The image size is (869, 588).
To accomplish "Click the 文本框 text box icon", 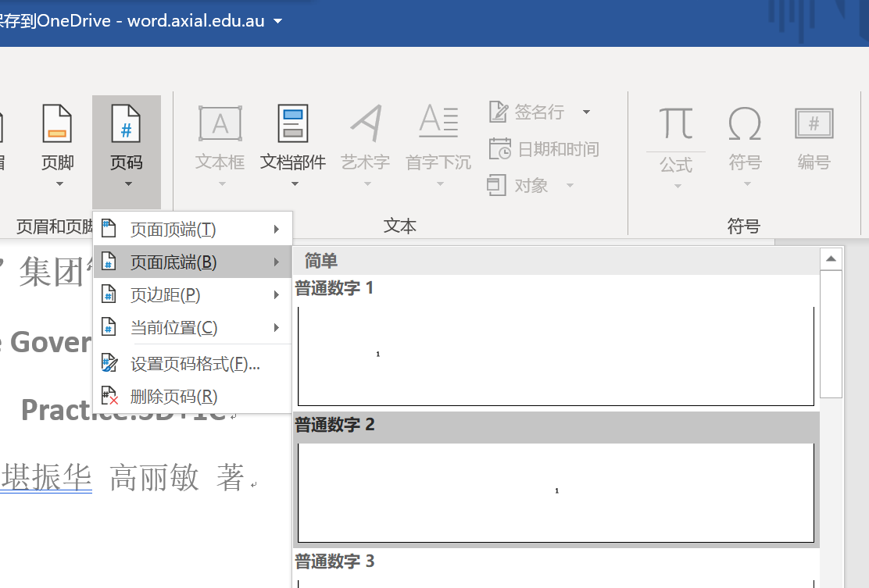I will pos(220,125).
